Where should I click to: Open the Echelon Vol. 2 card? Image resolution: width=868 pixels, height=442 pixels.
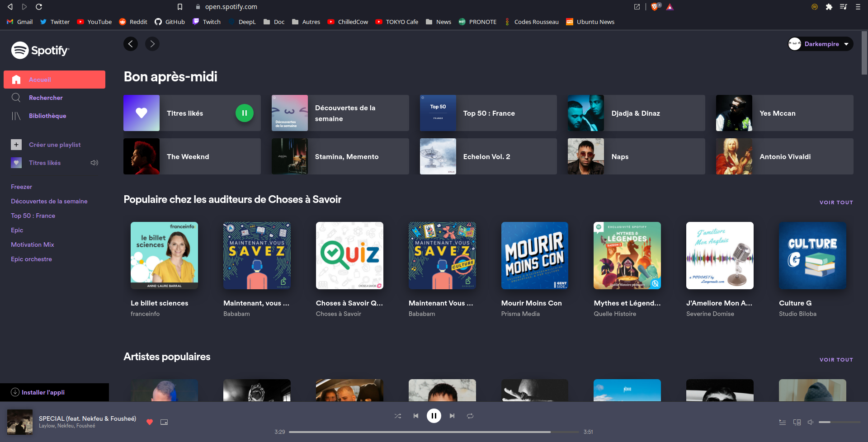coord(488,156)
